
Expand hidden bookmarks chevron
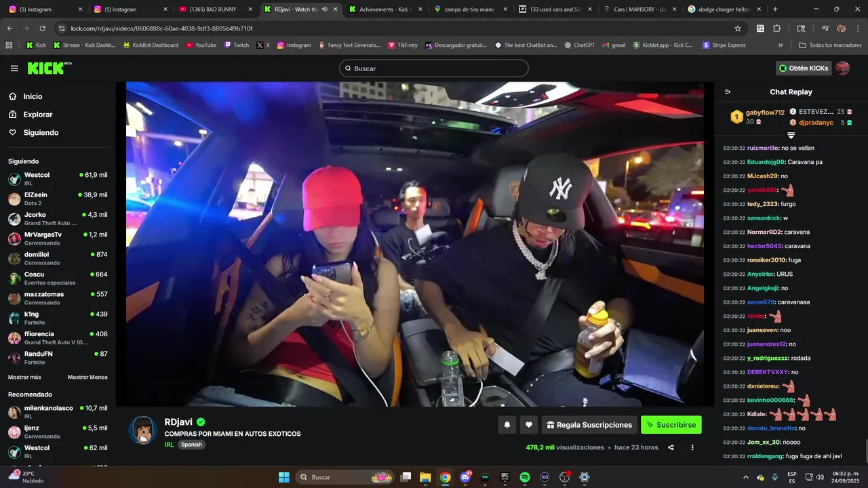click(781, 45)
